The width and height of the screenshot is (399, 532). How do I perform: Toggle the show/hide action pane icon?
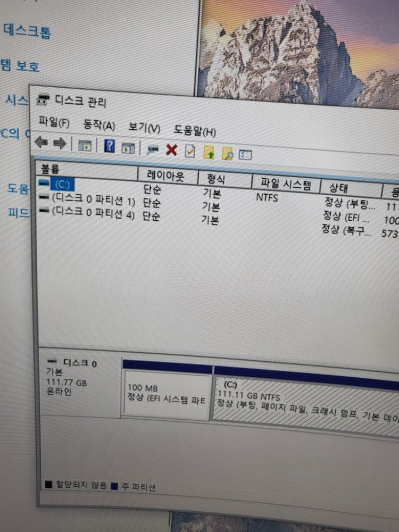[x=128, y=148]
